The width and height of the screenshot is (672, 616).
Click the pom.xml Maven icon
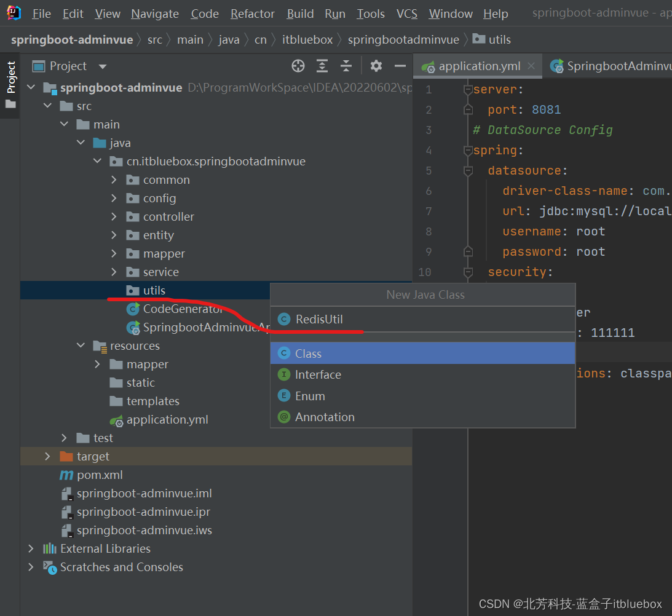(66, 475)
